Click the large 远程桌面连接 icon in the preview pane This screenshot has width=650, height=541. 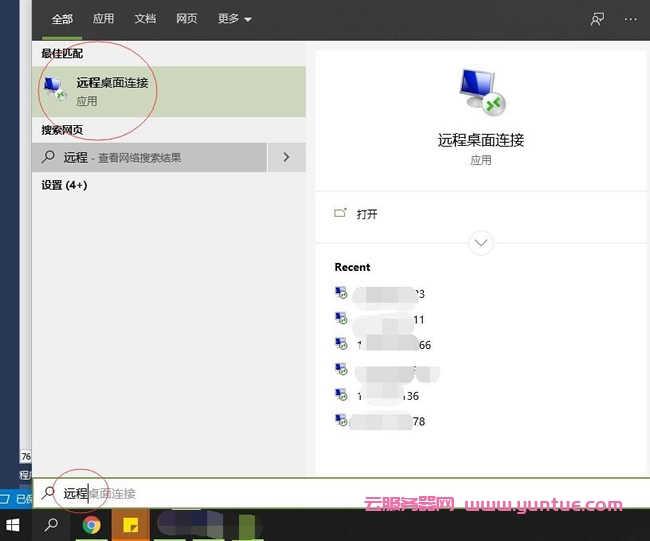coord(481,93)
